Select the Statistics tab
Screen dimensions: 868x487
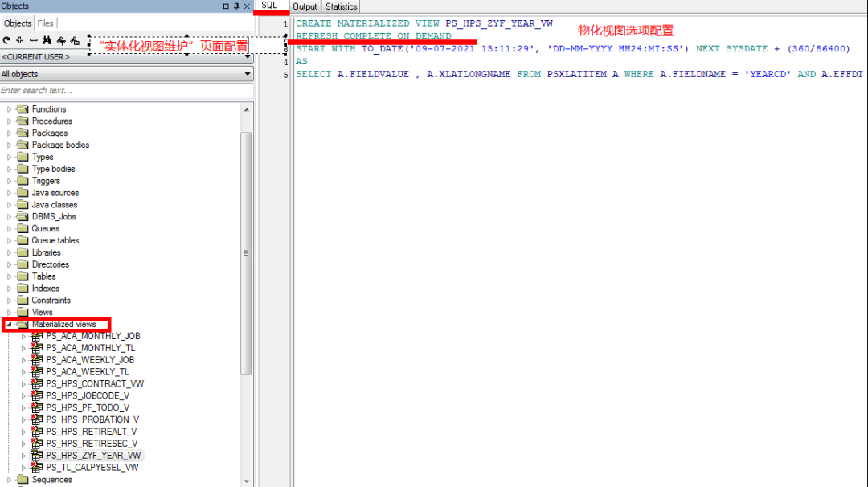[x=341, y=6]
